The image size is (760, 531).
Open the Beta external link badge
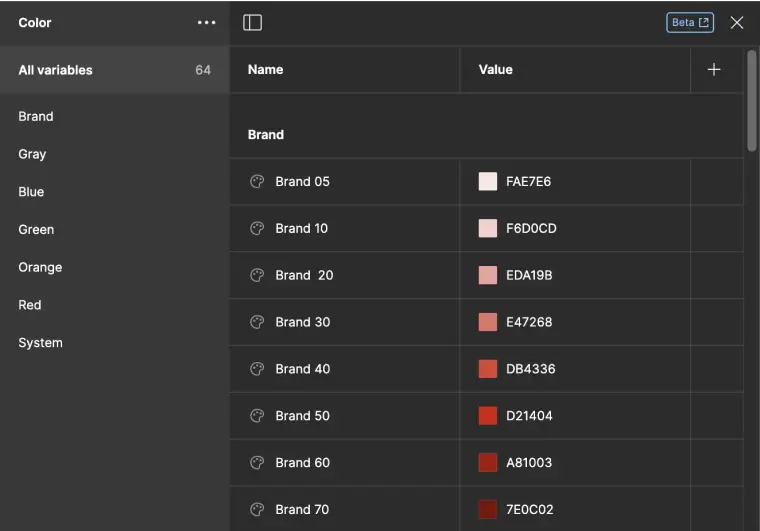690,22
